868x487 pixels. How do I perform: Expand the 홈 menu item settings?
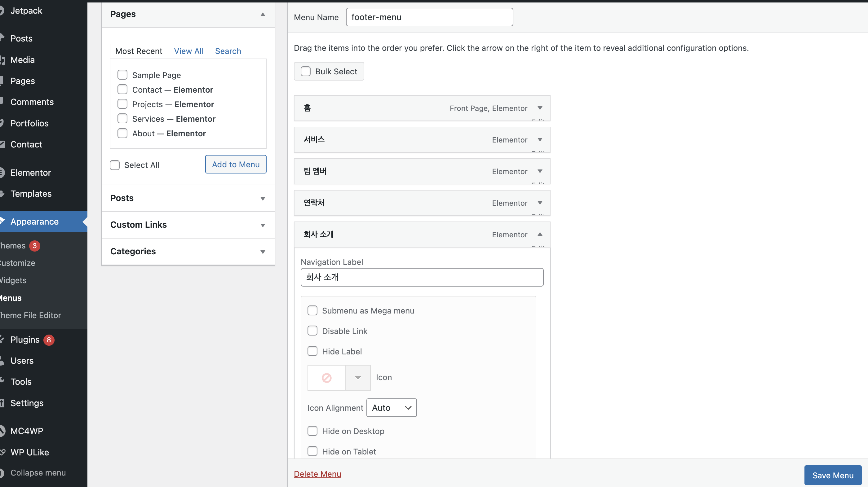coord(540,108)
